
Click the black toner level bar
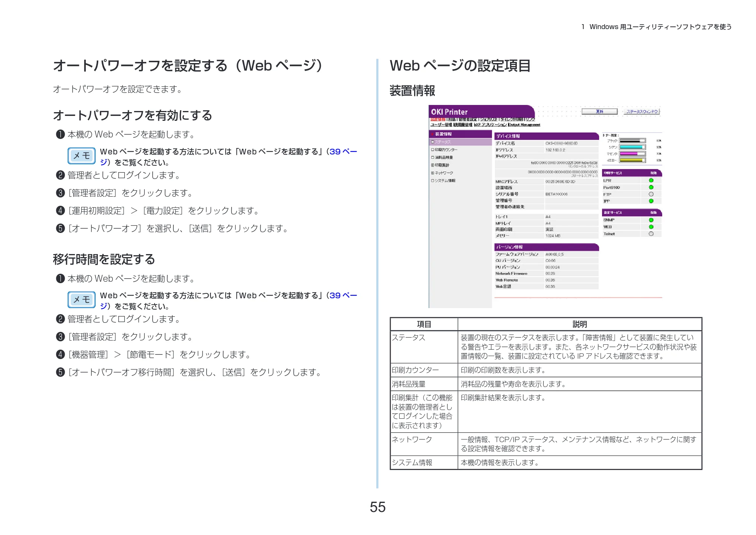point(632,141)
